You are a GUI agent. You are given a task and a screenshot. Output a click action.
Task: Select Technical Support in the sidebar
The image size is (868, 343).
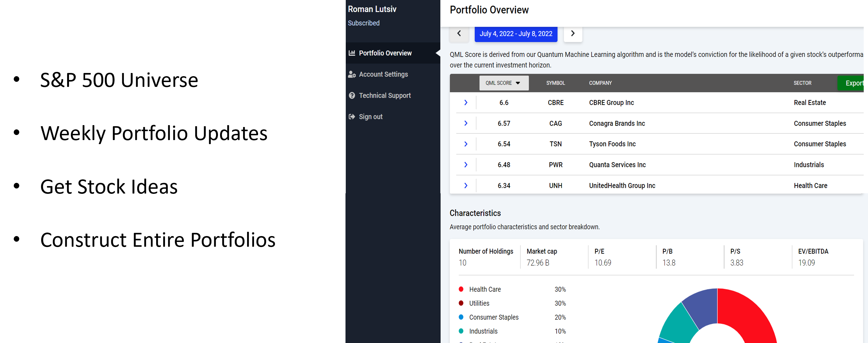tap(385, 96)
